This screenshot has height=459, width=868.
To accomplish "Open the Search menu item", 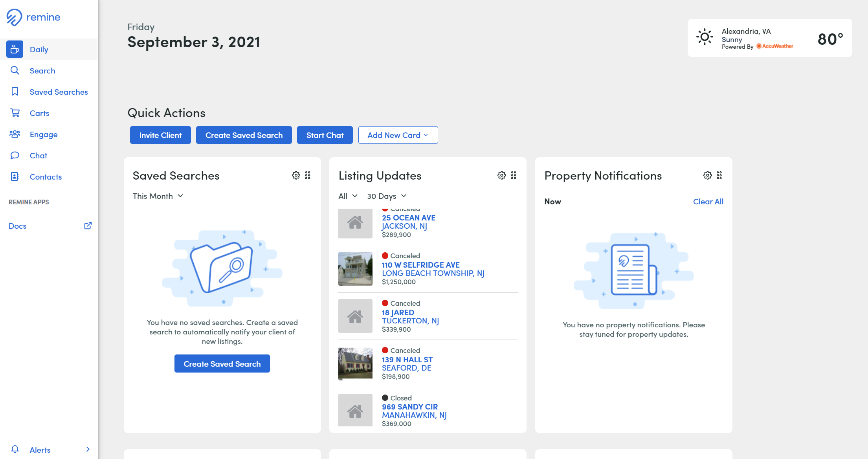I will point(49,70).
